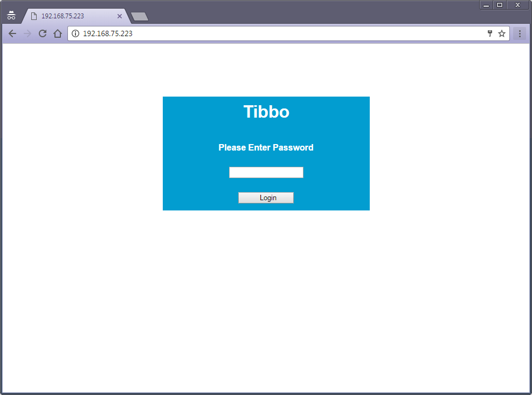
Task: Reload the page with the refresh icon
Action: click(43, 33)
